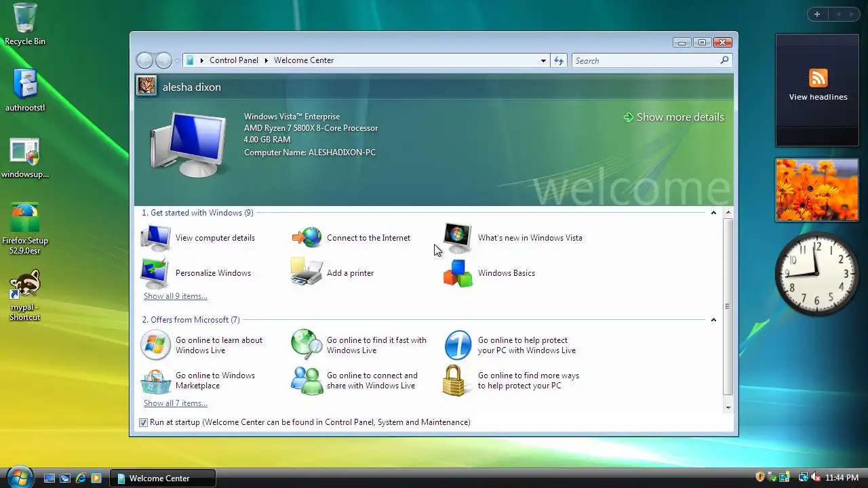Open the address bar history dropdown

click(543, 60)
